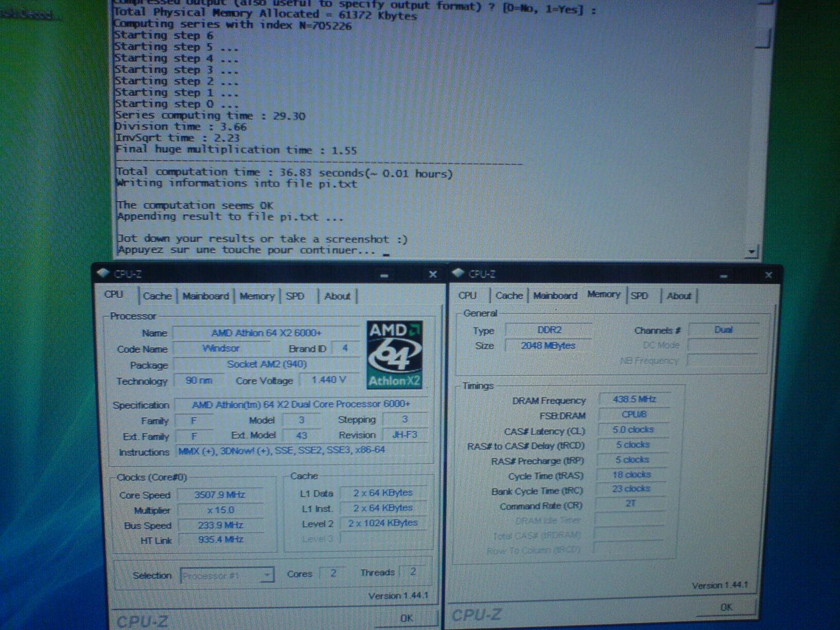Click the Instructions field value
This screenshot has height=630, width=840.
click(x=301, y=450)
